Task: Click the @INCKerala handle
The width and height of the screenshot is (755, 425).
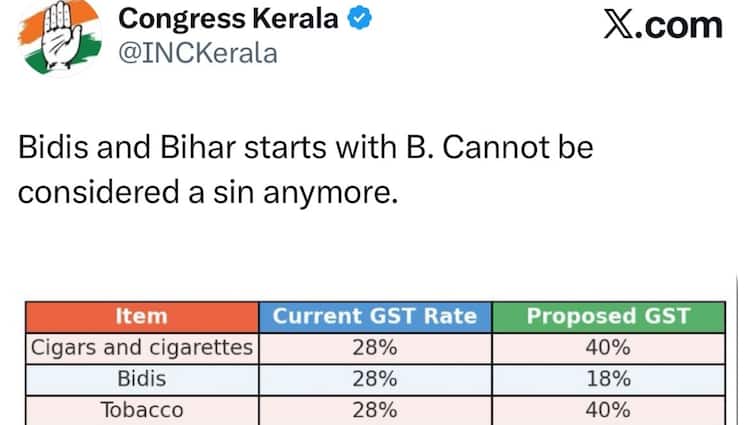Action: (198, 53)
